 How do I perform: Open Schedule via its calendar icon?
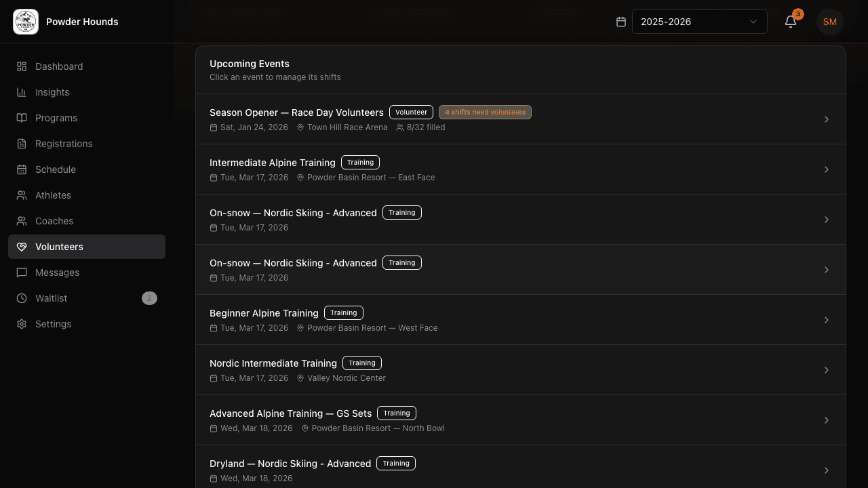22,169
